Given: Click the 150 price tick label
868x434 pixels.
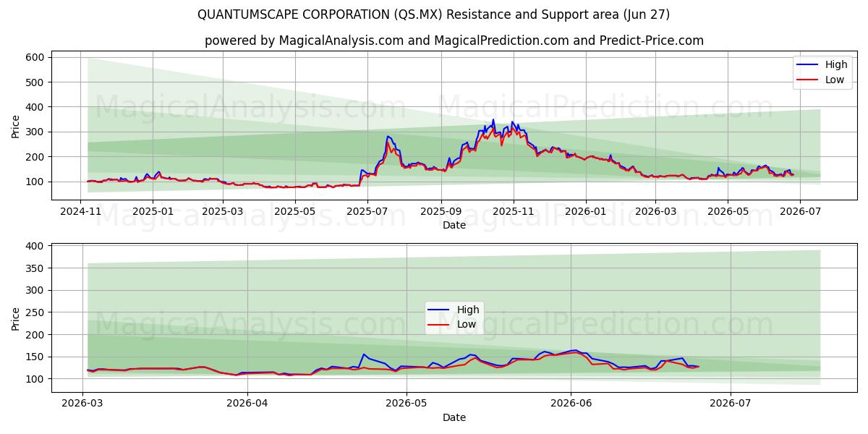Looking at the screenshot, I should click(36, 357).
